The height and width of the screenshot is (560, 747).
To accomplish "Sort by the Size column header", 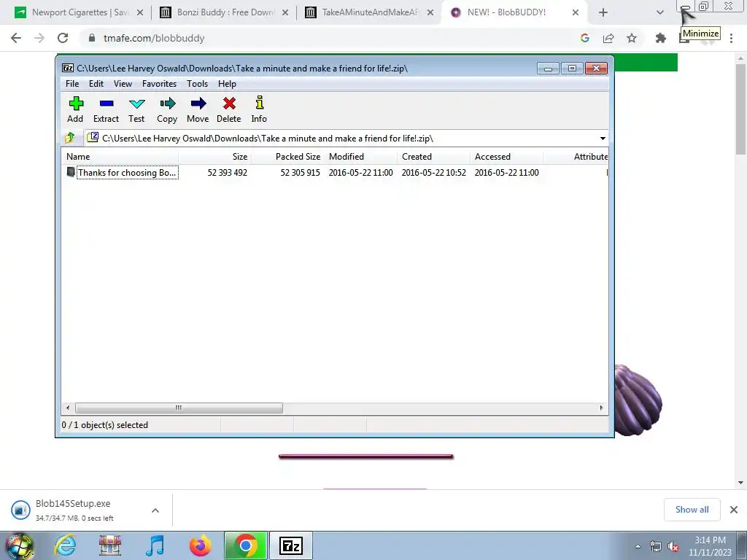I will (x=214, y=157).
